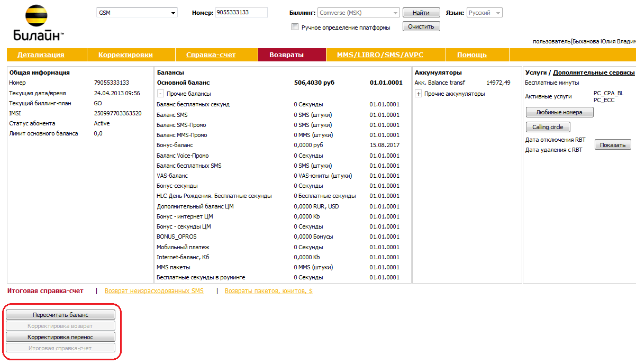Open the Дополнительные сервисы link
The height and width of the screenshot is (364, 636).
click(x=594, y=72)
